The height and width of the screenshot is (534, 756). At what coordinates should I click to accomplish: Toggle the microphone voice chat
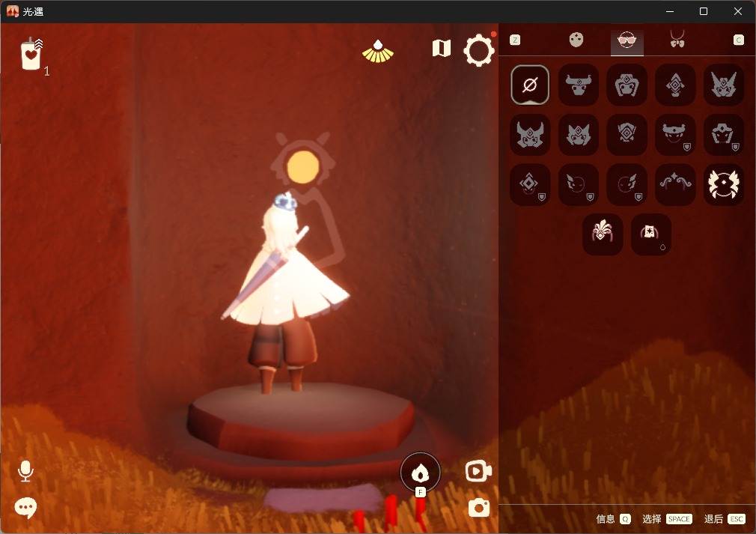pyautogui.click(x=25, y=471)
